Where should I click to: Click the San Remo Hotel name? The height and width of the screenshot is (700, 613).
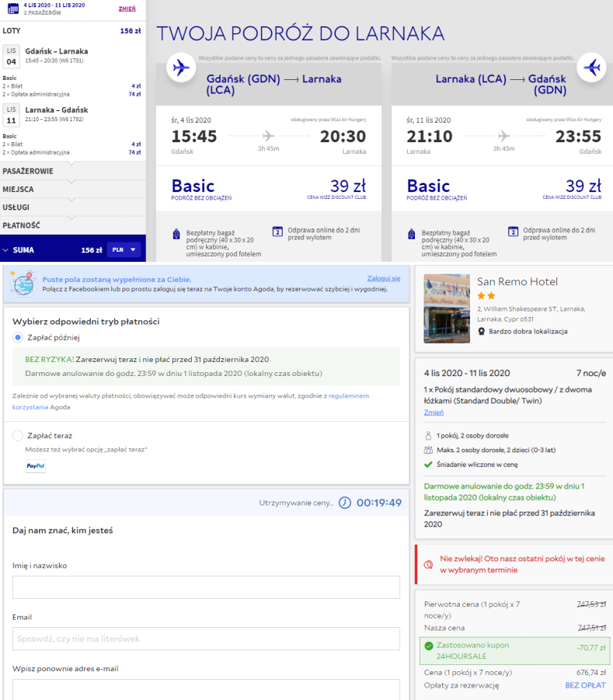[x=517, y=282]
